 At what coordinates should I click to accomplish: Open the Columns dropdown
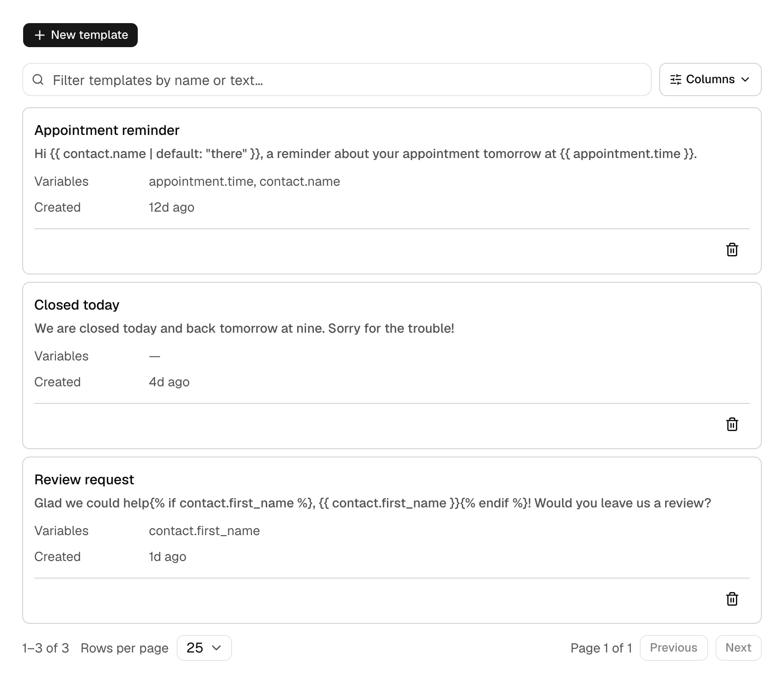coord(710,79)
